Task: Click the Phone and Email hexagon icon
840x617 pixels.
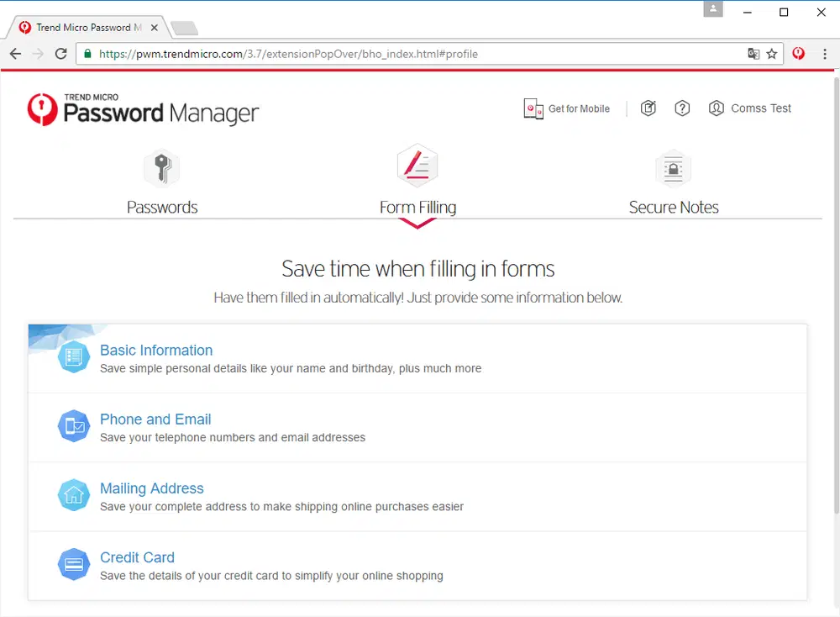Action: click(x=73, y=425)
